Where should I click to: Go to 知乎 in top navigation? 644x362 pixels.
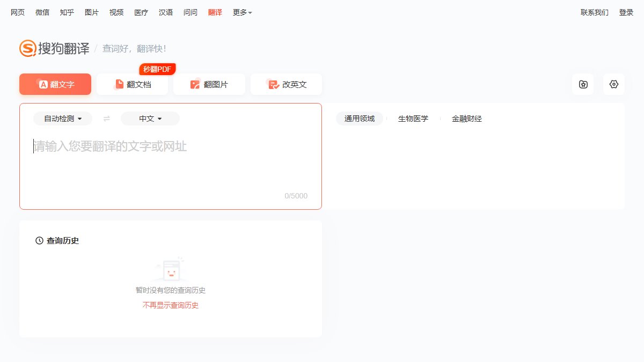tap(67, 12)
